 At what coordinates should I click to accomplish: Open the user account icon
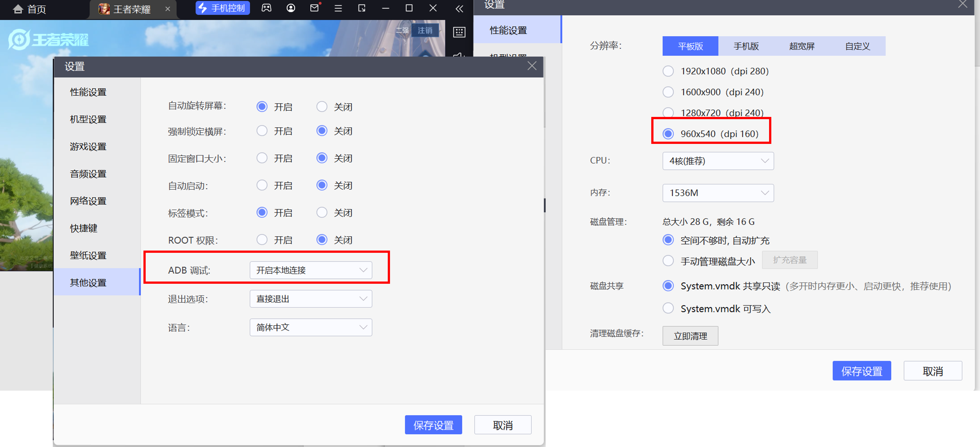coord(291,8)
